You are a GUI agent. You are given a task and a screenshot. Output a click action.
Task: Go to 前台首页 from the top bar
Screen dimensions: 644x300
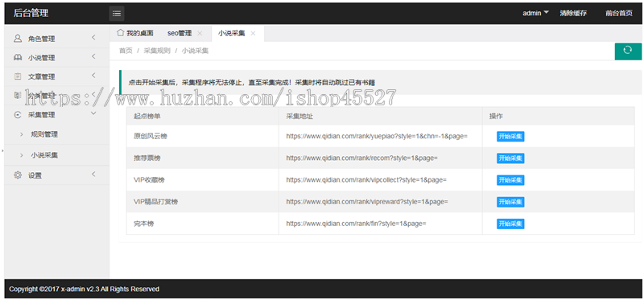click(x=618, y=13)
